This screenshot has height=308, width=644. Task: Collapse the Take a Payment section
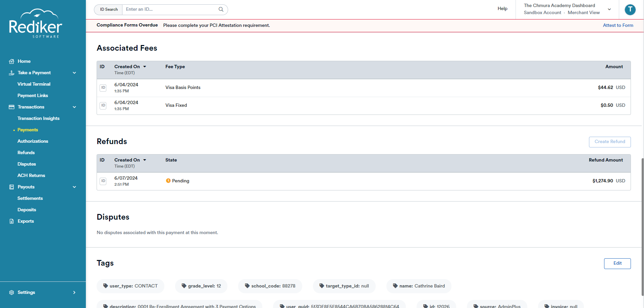pyautogui.click(x=74, y=73)
